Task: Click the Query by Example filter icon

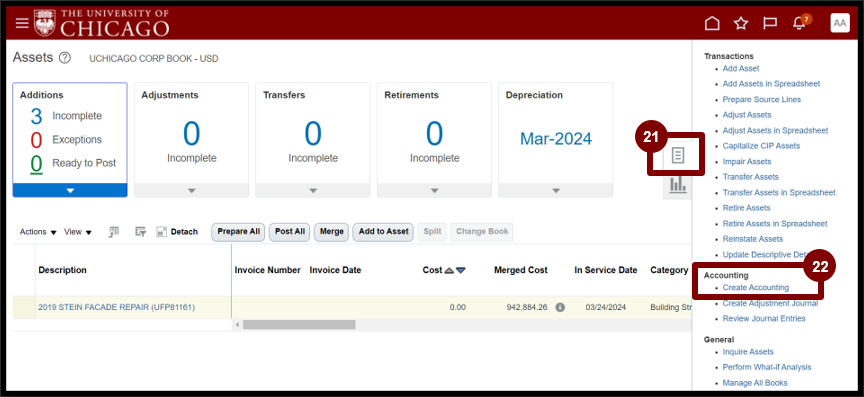Action: pyautogui.click(x=140, y=232)
